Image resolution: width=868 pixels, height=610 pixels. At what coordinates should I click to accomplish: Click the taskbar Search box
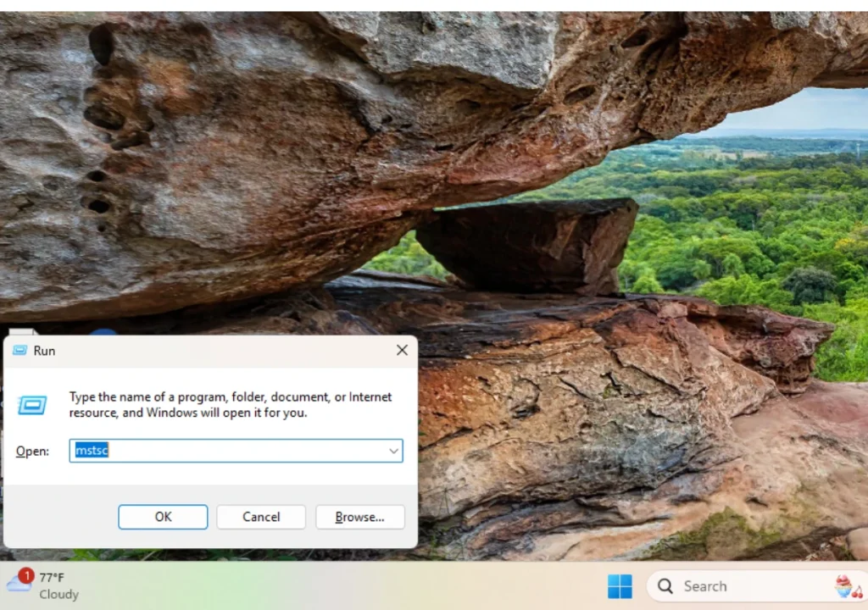757,585
